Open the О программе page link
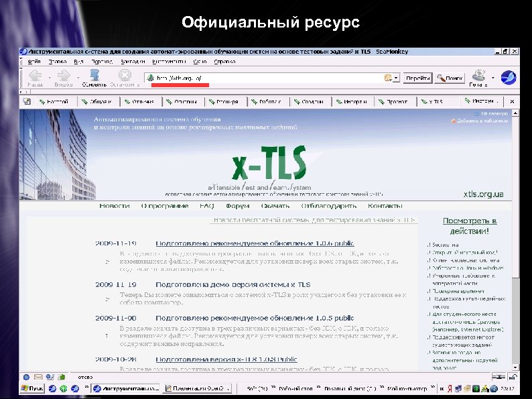Image resolution: width=532 pixels, height=399 pixels. 165,206
